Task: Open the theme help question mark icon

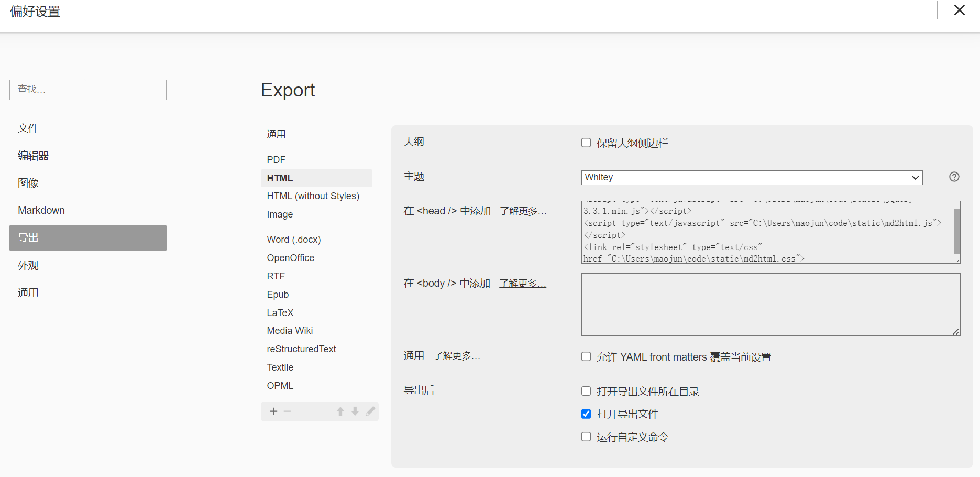Action: pyautogui.click(x=954, y=177)
